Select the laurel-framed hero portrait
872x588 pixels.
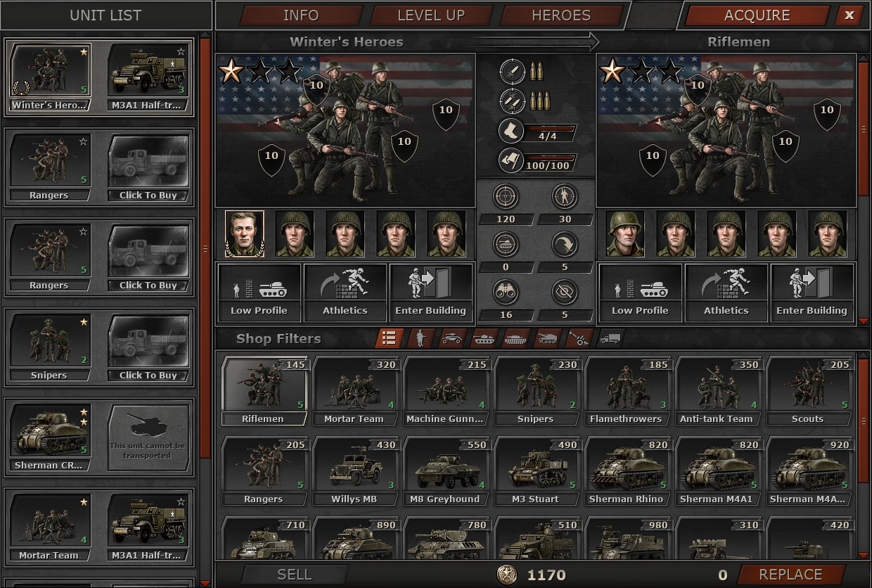click(x=245, y=234)
